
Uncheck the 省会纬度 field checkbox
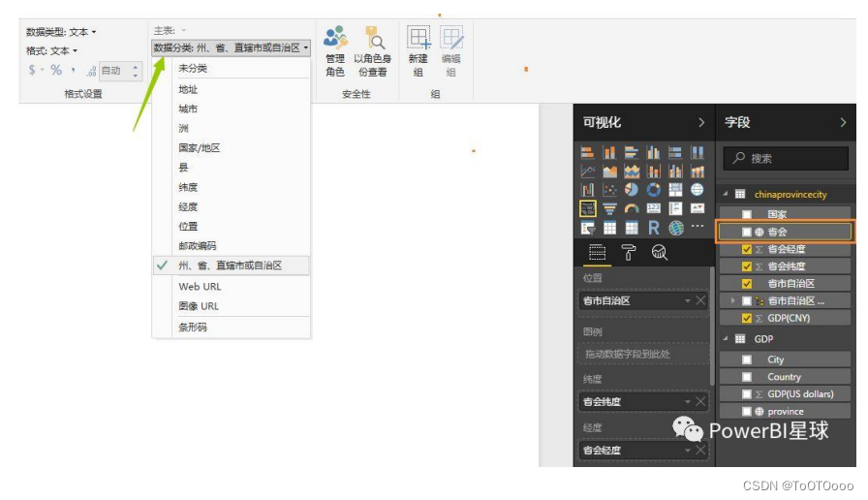click(x=747, y=266)
